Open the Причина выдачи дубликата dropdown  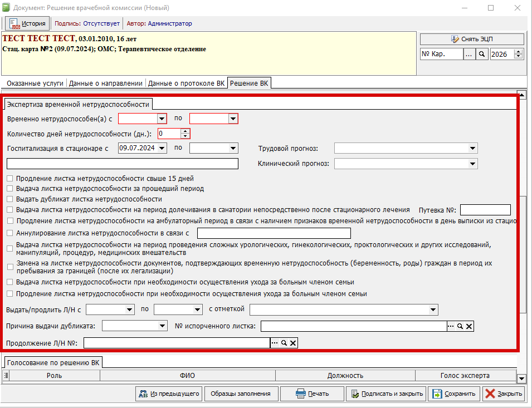163,326
